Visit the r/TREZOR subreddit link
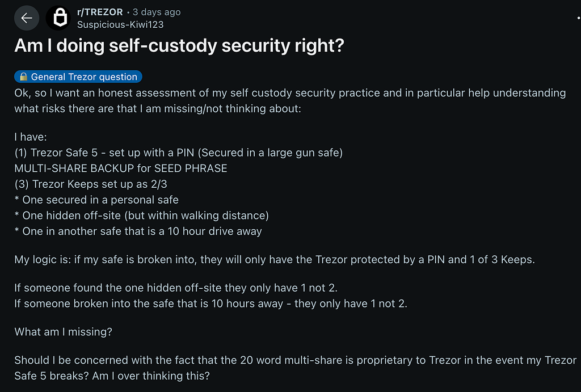This screenshot has width=581, height=392. tap(100, 12)
